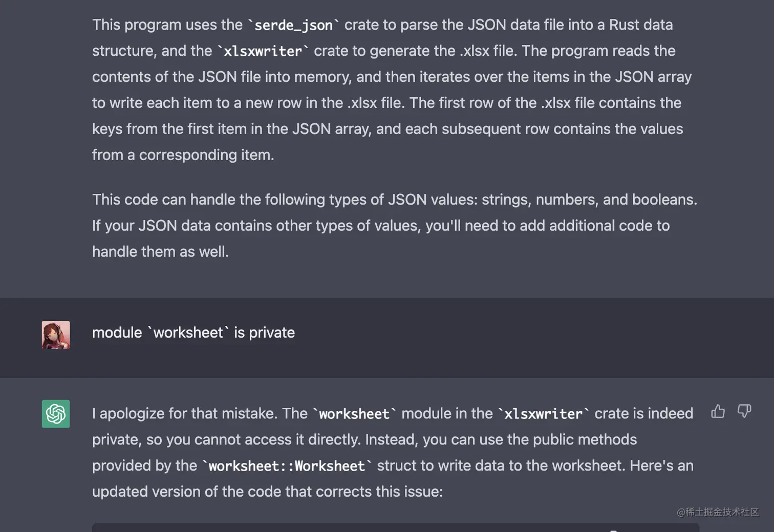Click the `serde_json` inline code text
The width and height of the screenshot is (774, 532).
[293, 25]
